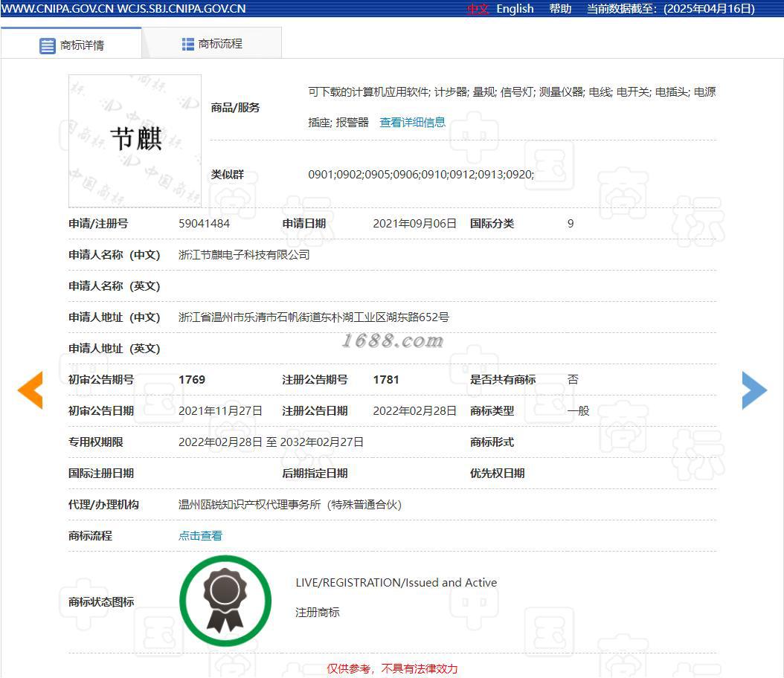Select trademark type value 一般
784x678 pixels.
pos(578,410)
